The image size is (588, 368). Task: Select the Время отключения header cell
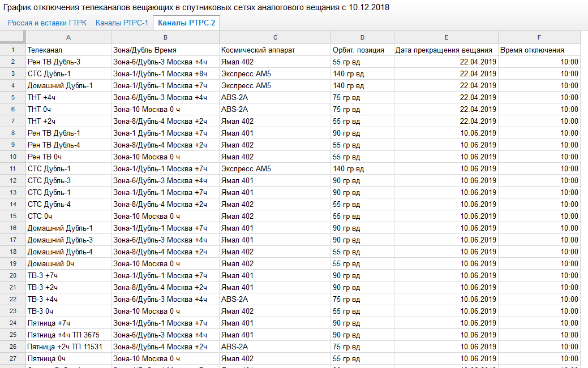539,50
